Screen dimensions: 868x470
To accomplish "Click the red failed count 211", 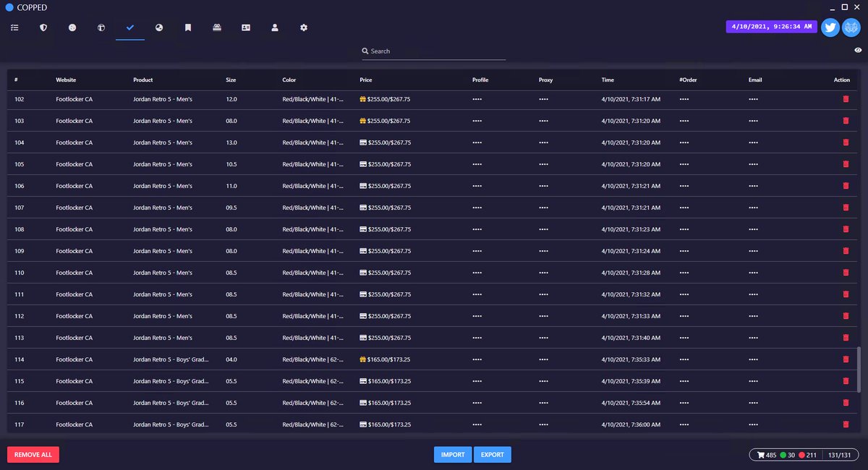I will coord(808,456).
